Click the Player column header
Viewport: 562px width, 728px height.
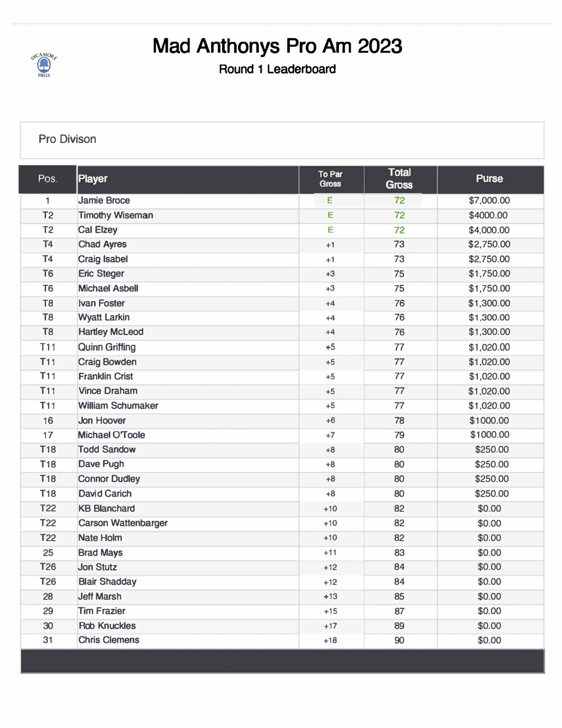93,179
